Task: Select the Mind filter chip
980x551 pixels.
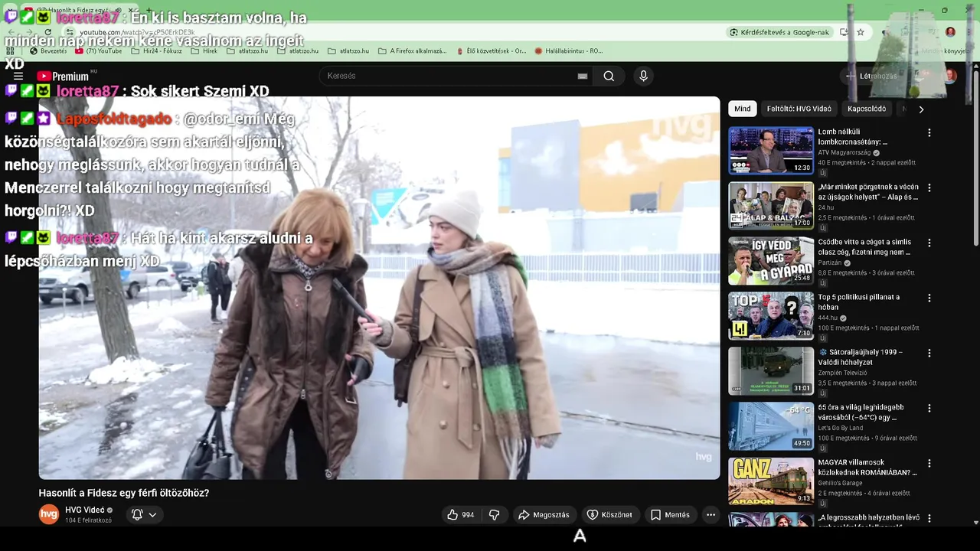Action: [x=743, y=109]
